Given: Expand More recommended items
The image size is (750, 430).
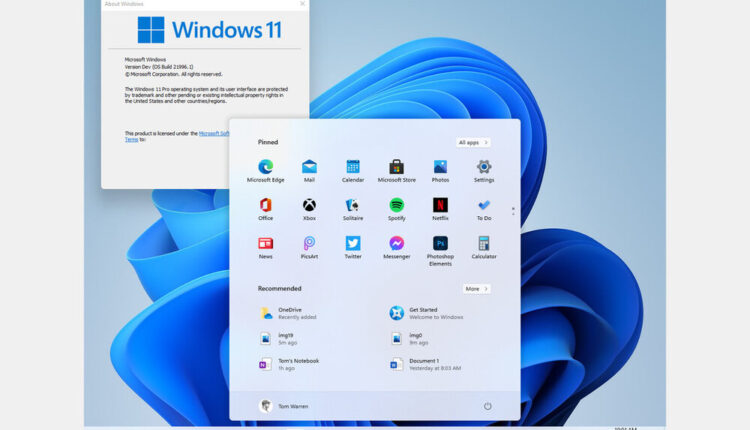Looking at the screenshot, I should pyautogui.click(x=476, y=289).
